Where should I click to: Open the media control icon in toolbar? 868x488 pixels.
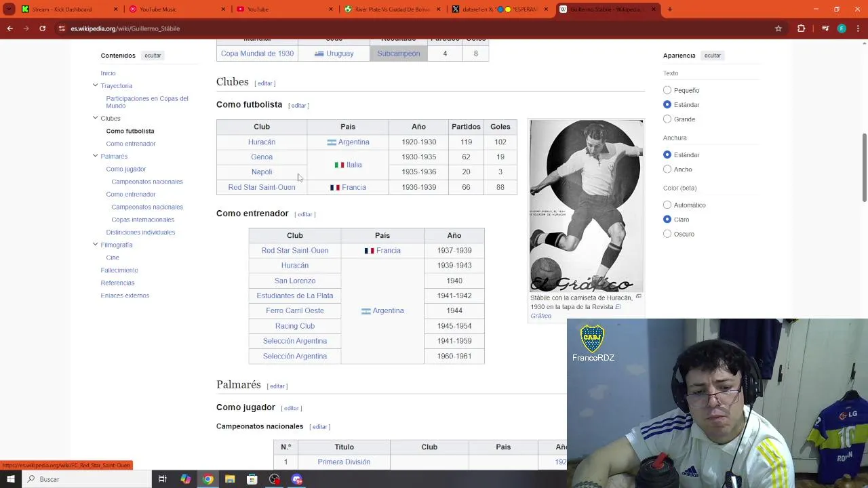825,28
